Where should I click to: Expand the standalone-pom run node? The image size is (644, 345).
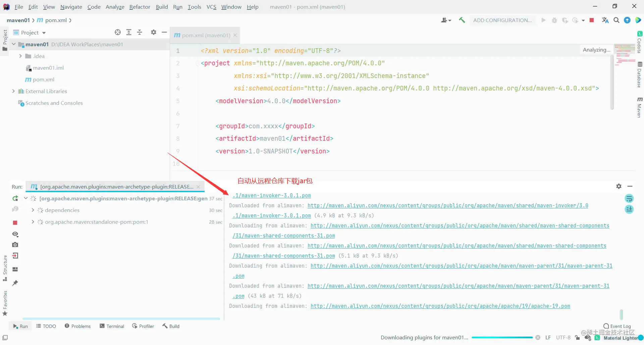tap(33, 222)
